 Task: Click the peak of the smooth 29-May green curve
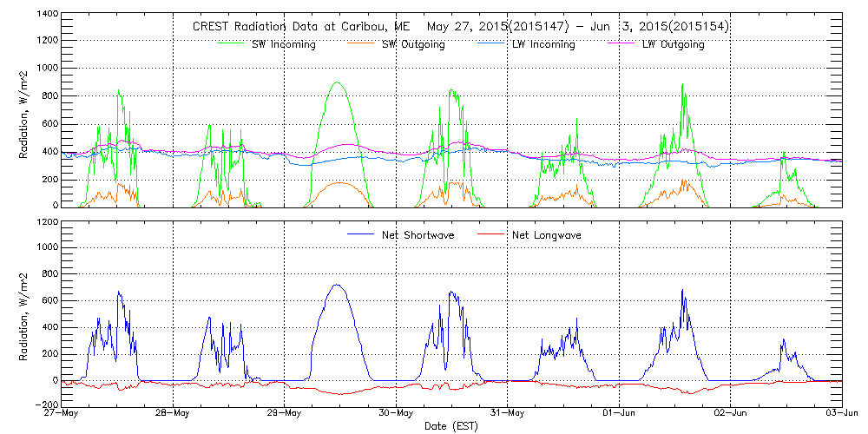(337, 82)
